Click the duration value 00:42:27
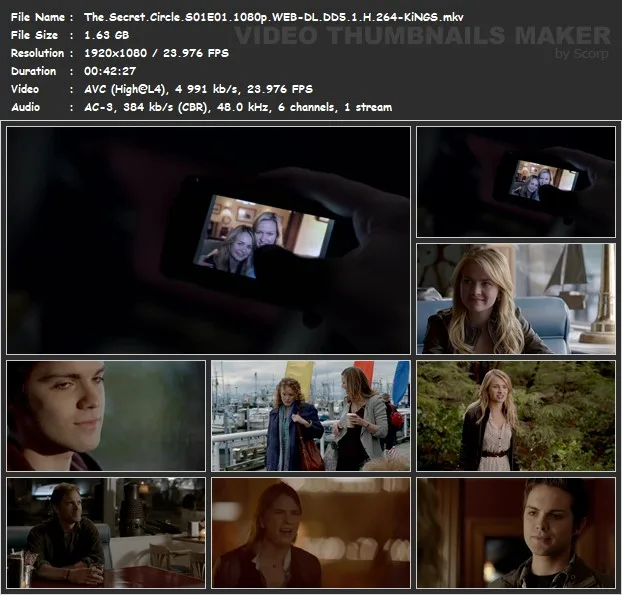Image resolution: width=622 pixels, height=595 pixels. (110, 71)
